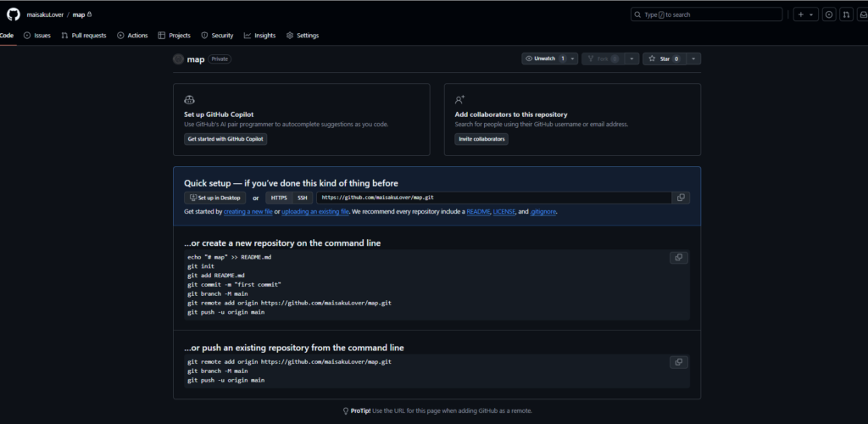Open the 'creating a new file' link
This screenshot has height=424, width=868.
click(x=248, y=212)
